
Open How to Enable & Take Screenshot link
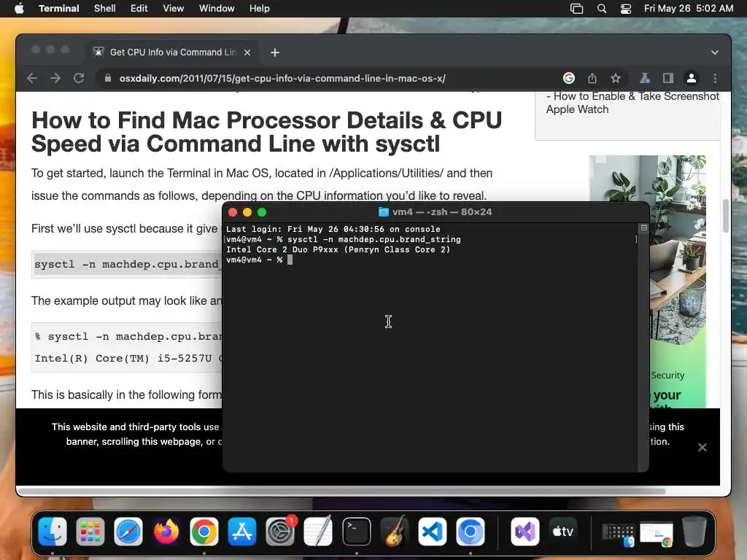pyautogui.click(x=632, y=102)
